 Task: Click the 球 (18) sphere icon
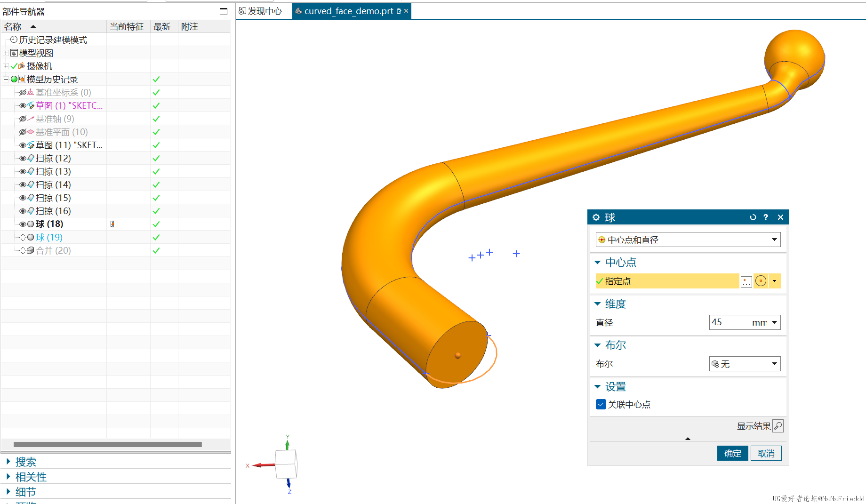click(31, 224)
